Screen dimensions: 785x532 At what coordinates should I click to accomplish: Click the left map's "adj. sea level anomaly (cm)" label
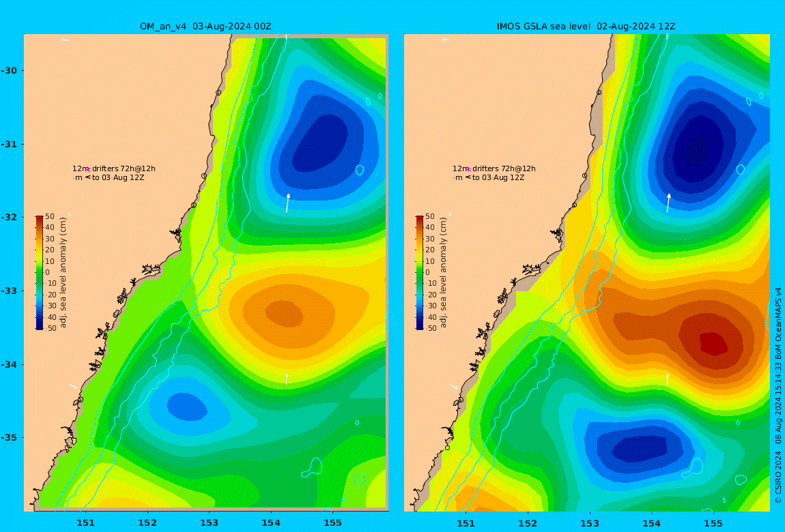pos(63,273)
